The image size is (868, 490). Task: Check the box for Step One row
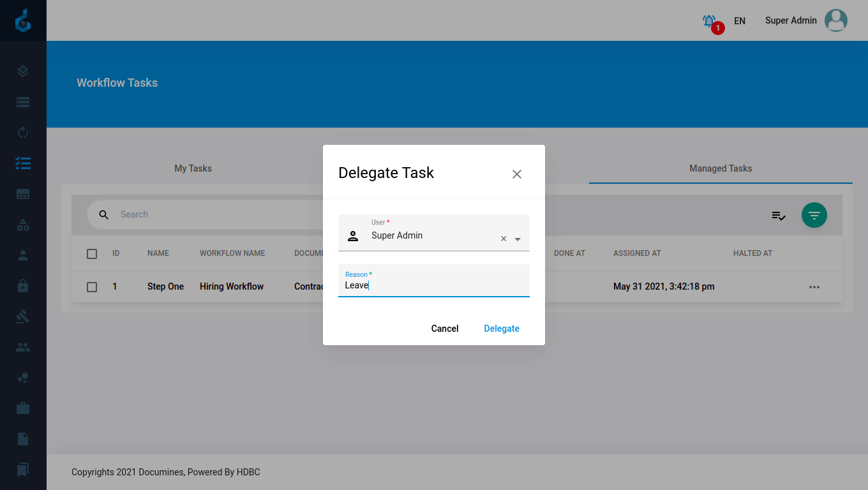[x=92, y=287]
